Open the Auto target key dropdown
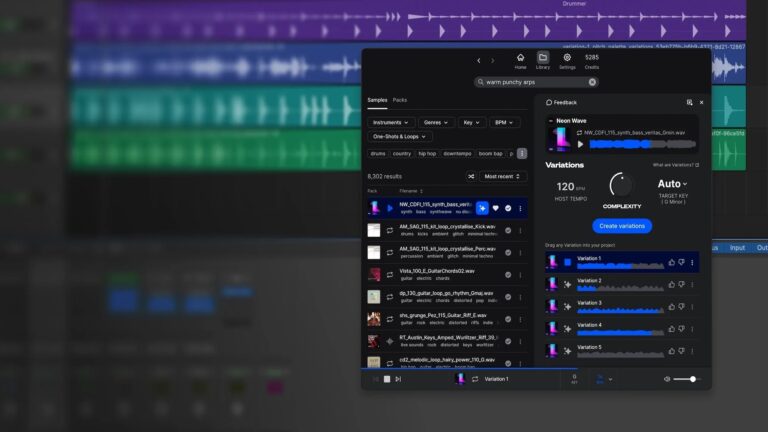Screen dimensions: 768x432 coord(676,184)
